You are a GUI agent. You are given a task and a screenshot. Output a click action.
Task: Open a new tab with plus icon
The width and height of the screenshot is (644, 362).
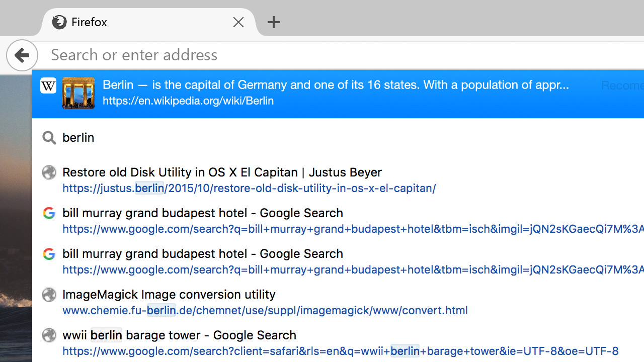[273, 22]
